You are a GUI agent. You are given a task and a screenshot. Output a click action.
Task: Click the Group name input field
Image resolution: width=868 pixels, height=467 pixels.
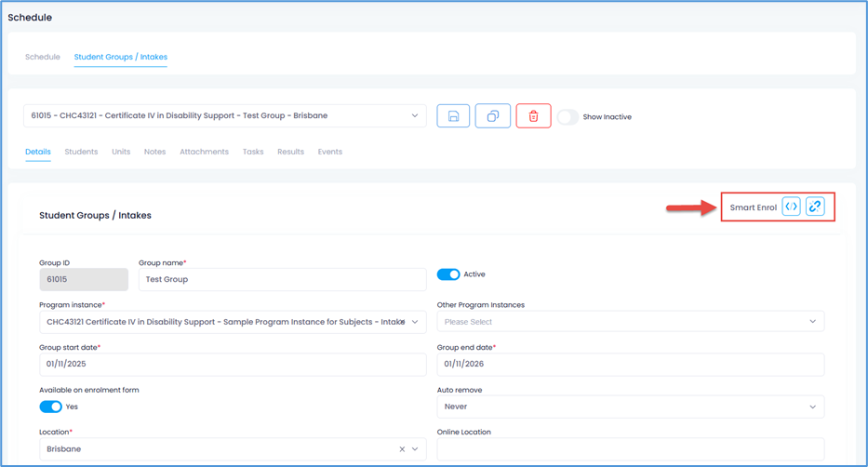click(x=270, y=279)
